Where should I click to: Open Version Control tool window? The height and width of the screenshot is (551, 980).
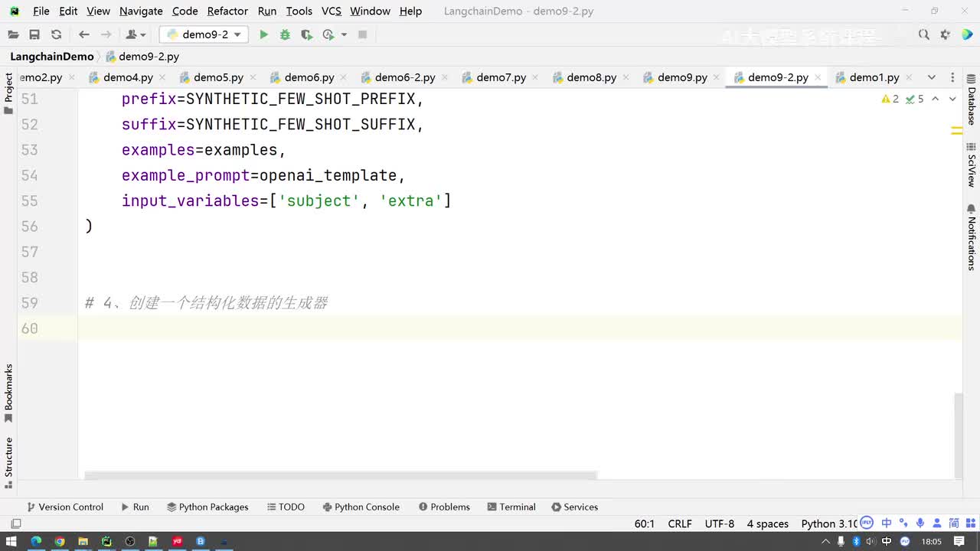coord(65,507)
